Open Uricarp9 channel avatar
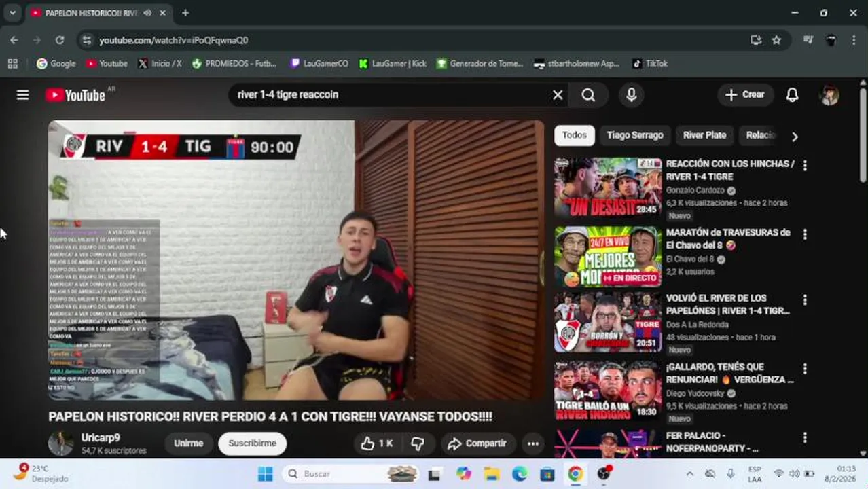868x489 pixels. click(x=60, y=443)
